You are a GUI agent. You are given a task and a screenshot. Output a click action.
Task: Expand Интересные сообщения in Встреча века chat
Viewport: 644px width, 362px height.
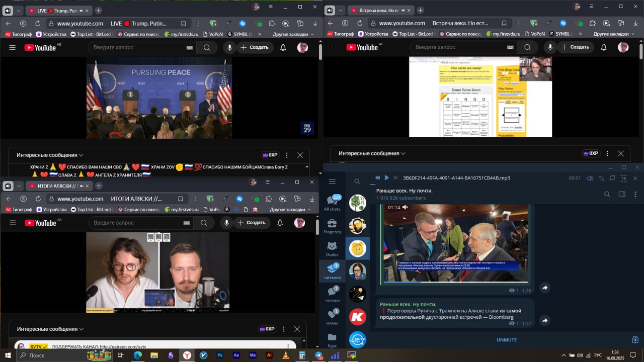(372, 153)
